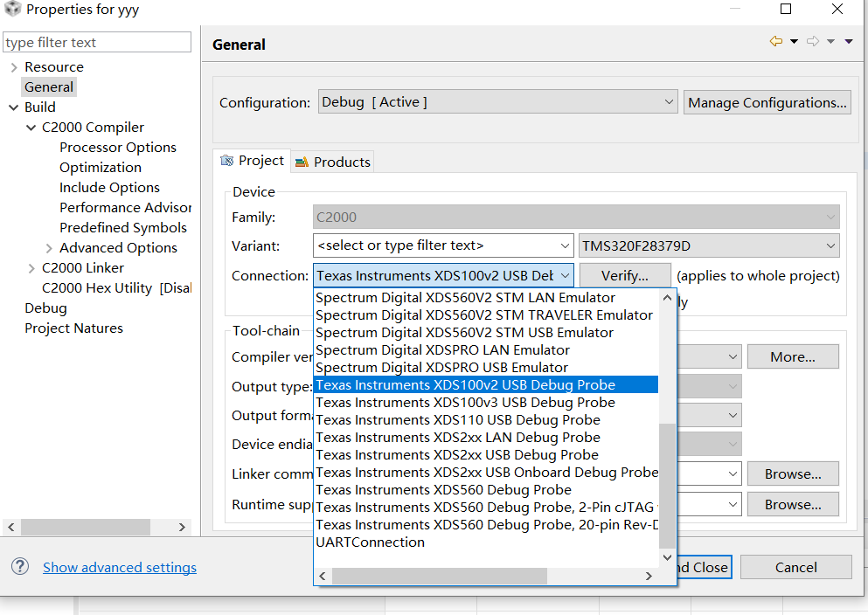Image resolution: width=868 pixels, height=615 pixels.
Task: Click the Manage Configurations button
Action: tap(767, 102)
